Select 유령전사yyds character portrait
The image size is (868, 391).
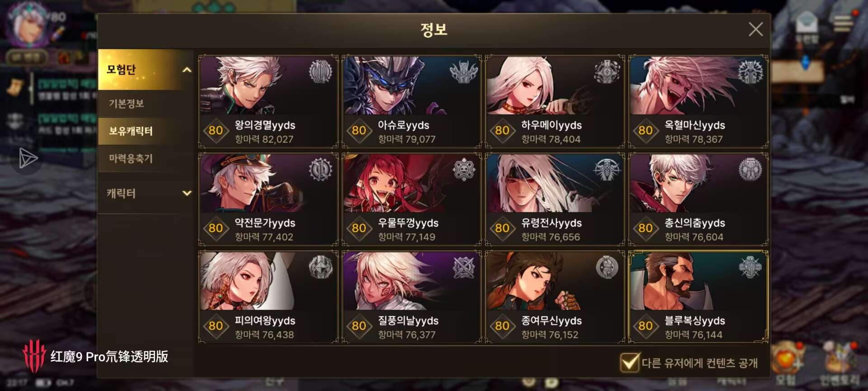[x=555, y=183]
